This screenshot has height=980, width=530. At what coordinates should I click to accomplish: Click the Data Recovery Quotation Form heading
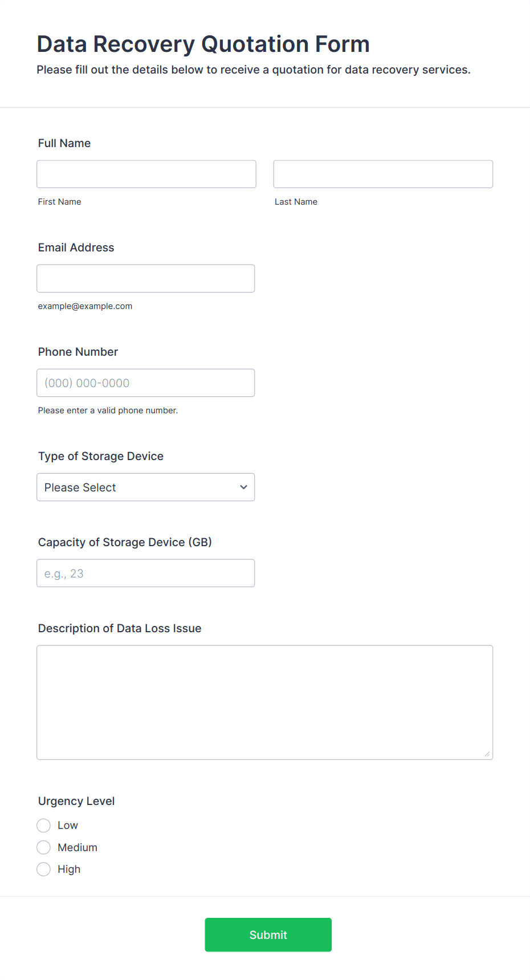[x=203, y=44]
